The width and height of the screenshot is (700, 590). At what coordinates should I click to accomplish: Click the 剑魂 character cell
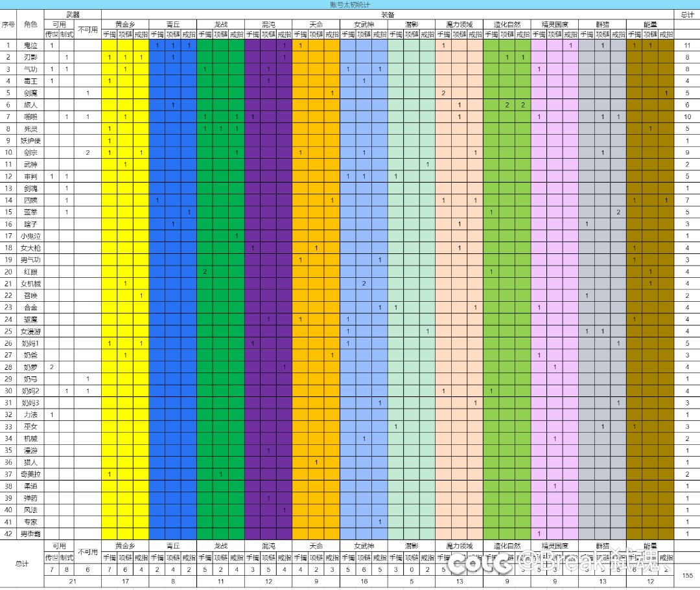click(x=30, y=188)
